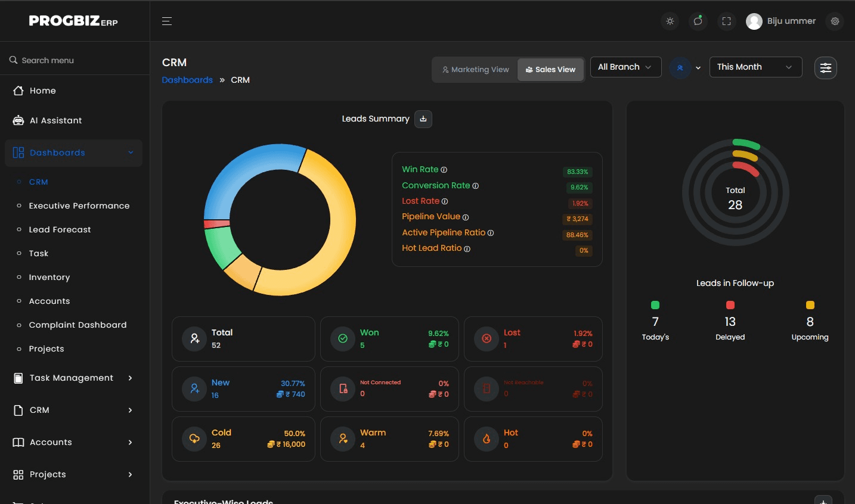Open the Complaint Dashboard item
The image size is (855, 504).
coord(78,325)
